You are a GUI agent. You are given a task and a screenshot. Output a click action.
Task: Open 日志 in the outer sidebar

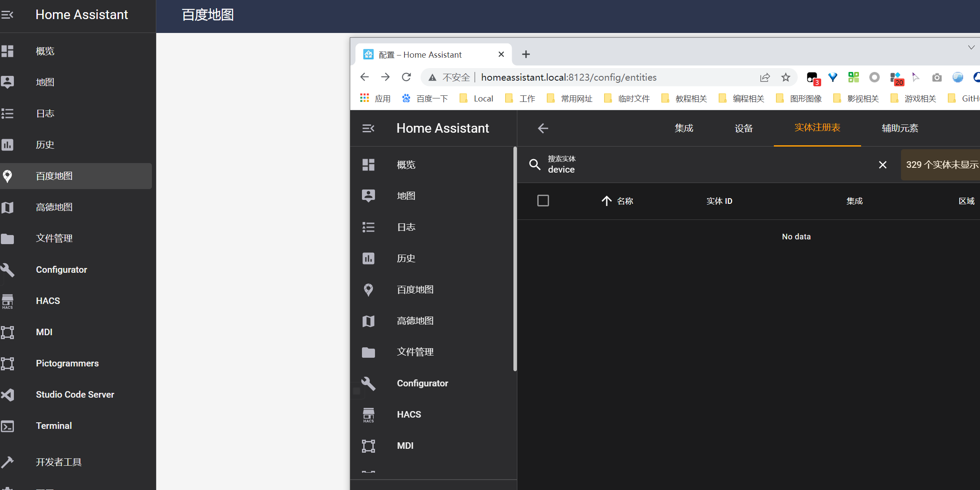(76, 114)
